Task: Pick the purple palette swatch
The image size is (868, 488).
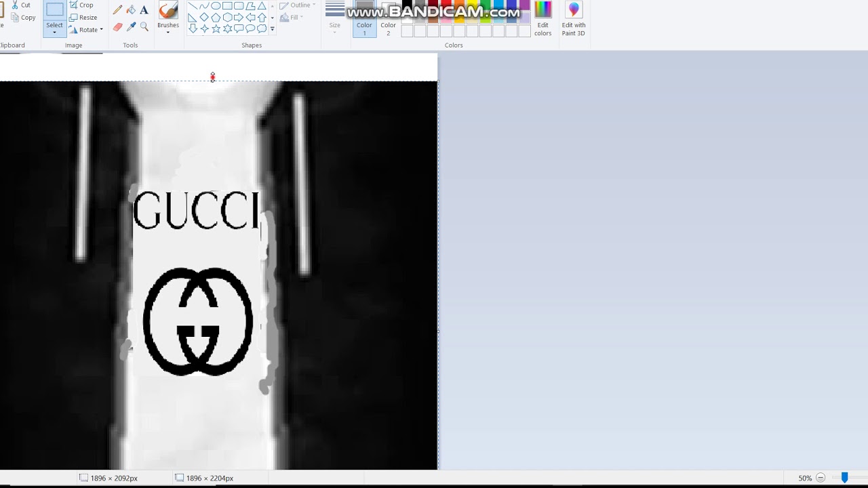Action: pyautogui.click(x=524, y=6)
